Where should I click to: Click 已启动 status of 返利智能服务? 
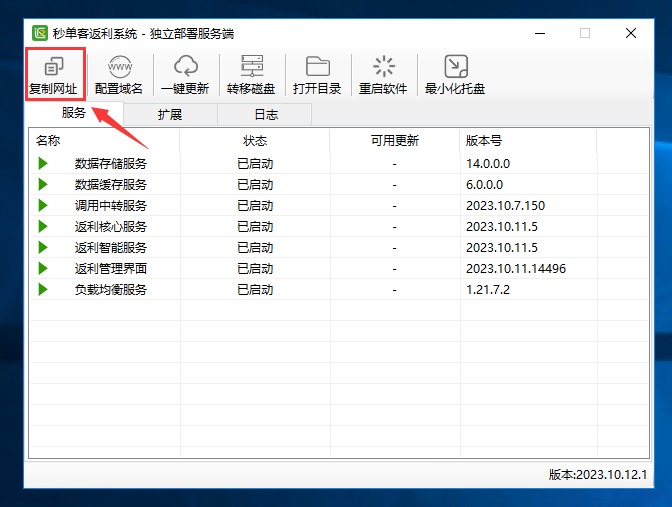coord(255,248)
